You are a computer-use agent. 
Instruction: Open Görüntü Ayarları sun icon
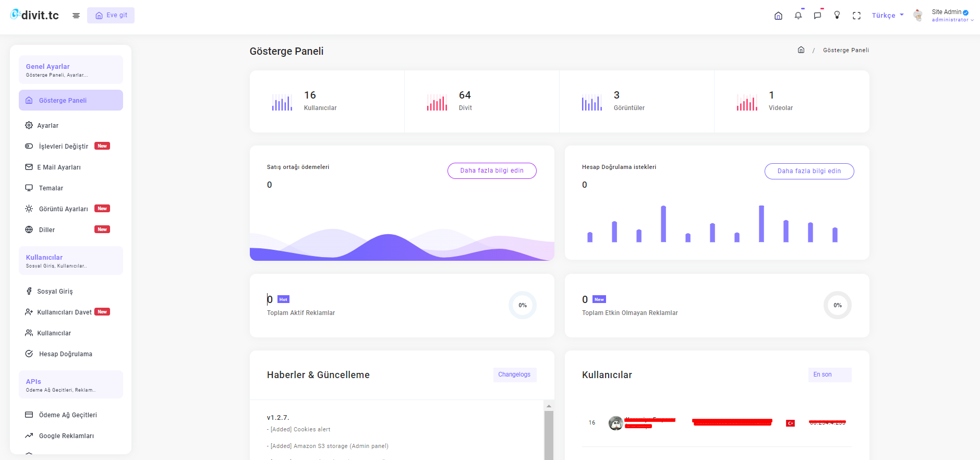coord(29,209)
